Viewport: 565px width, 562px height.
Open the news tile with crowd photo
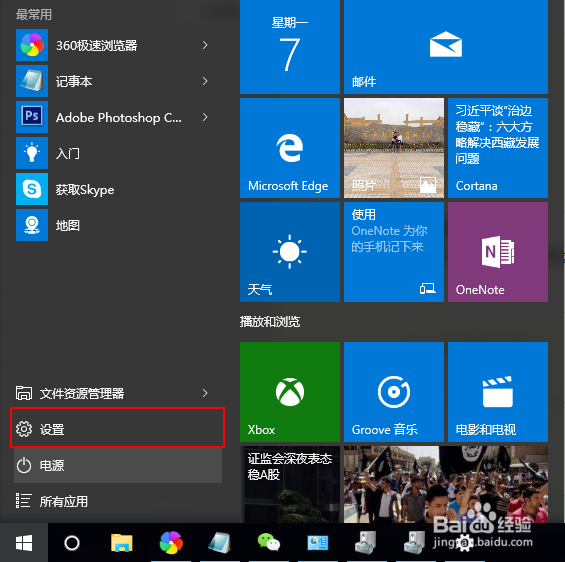(446, 485)
